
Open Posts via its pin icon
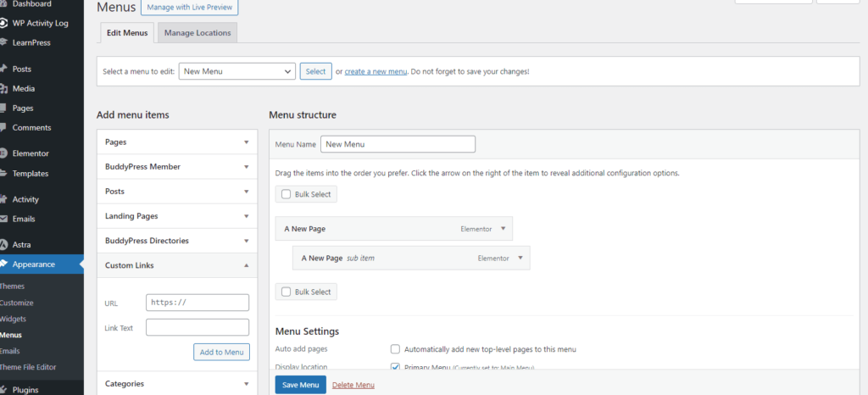[x=4, y=69]
